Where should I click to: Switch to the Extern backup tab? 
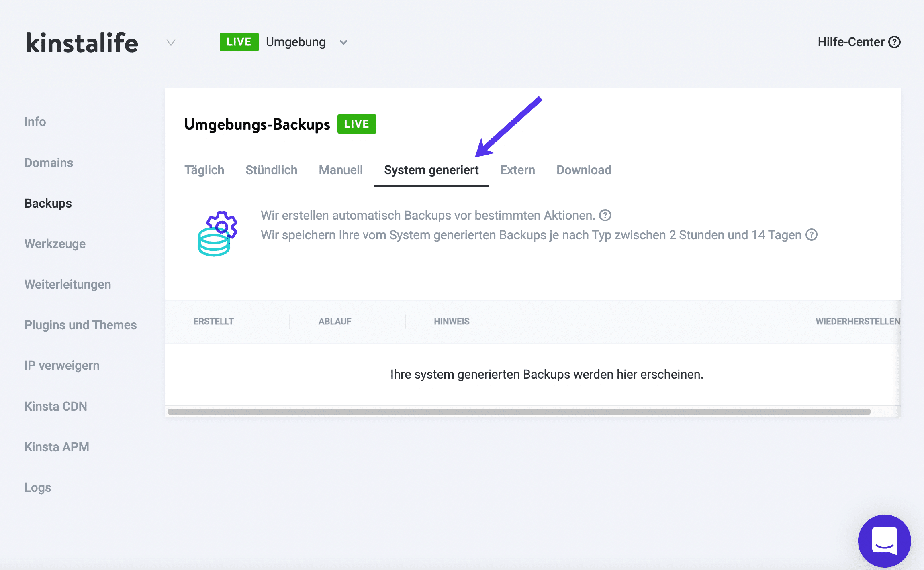click(x=517, y=169)
